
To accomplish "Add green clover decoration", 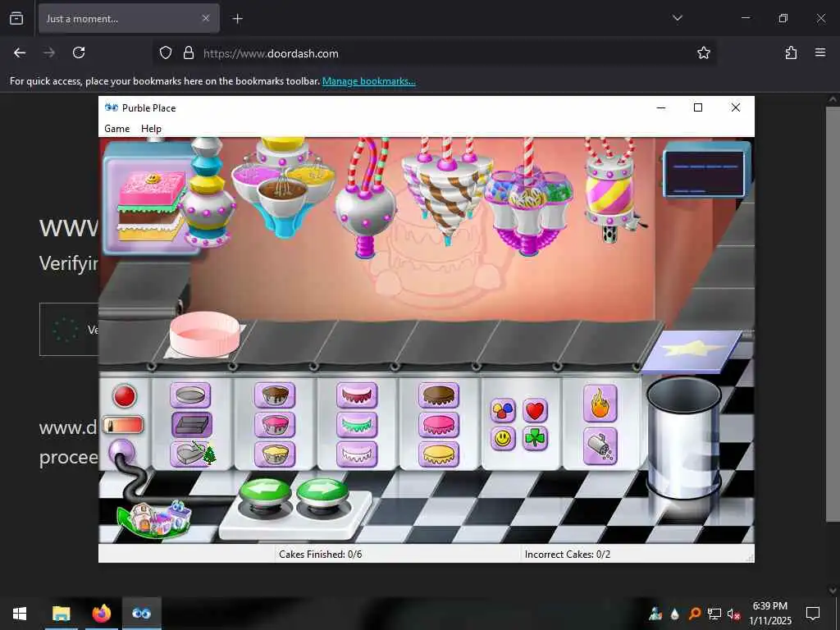I will click(x=535, y=439).
